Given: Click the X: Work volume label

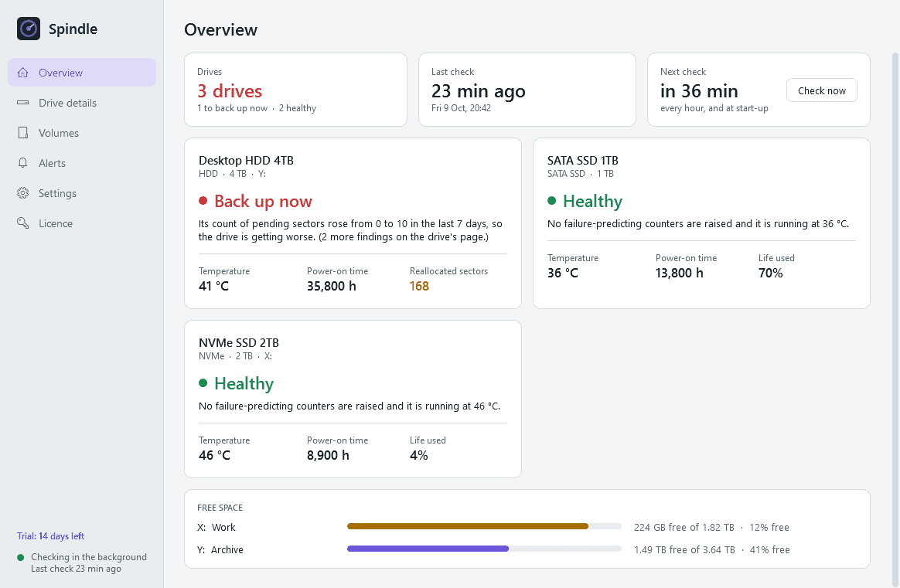Looking at the screenshot, I should point(216,527).
